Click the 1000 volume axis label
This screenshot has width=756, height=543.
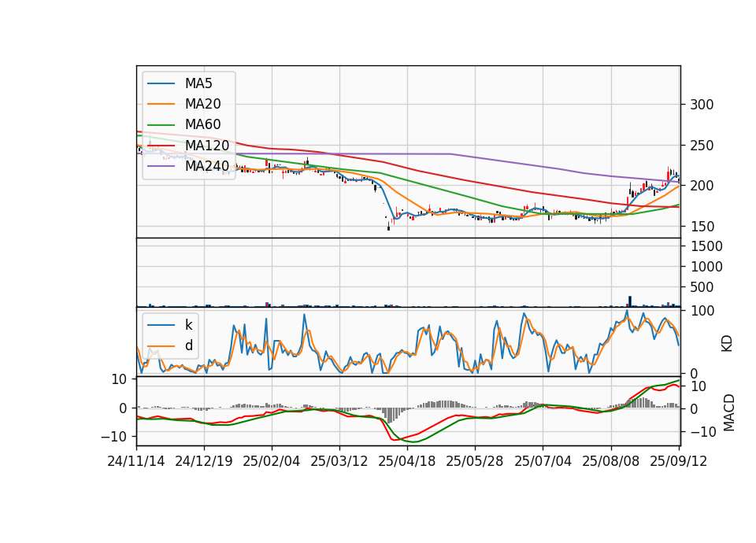706,267
